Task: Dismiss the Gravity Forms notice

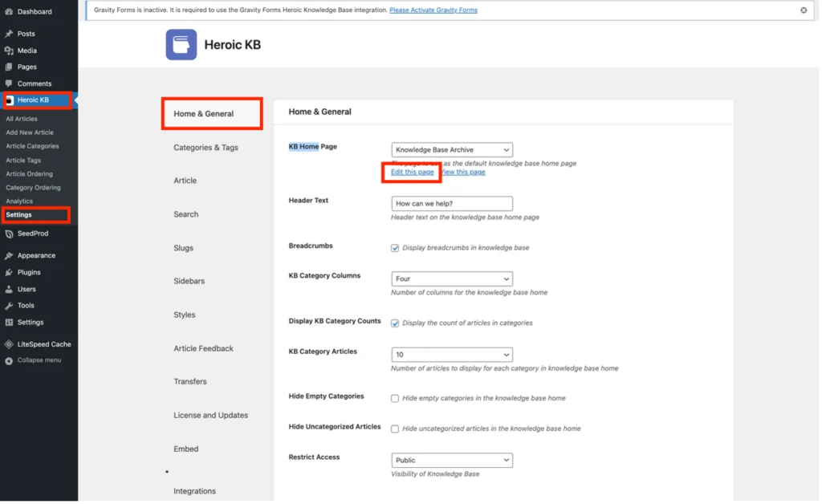Action: [804, 10]
